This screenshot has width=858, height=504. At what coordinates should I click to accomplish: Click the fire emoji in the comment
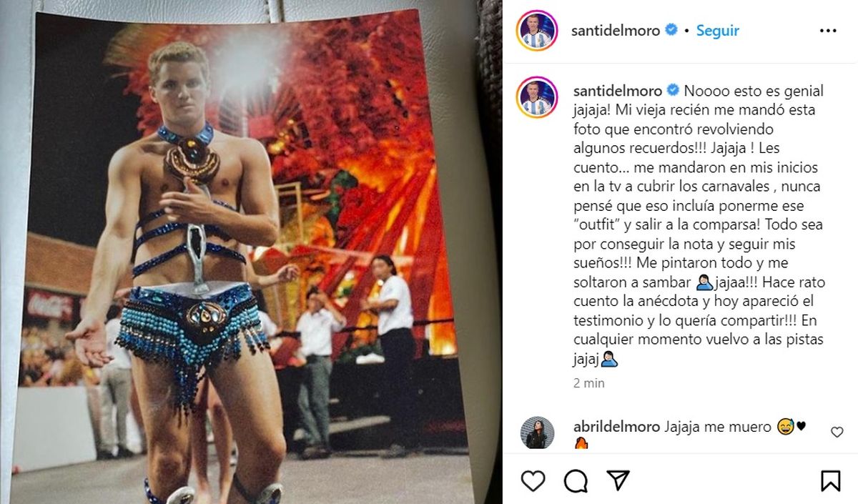pos(581,445)
